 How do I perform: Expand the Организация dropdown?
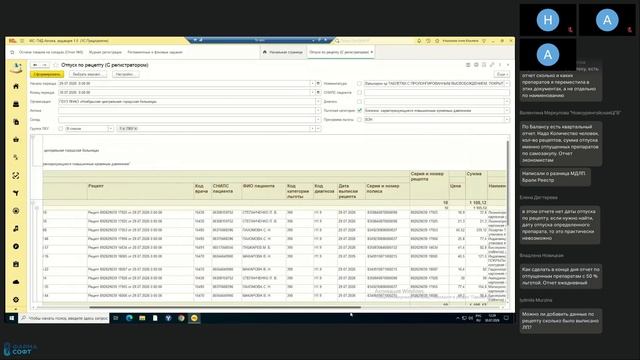click(x=318, y=101)
